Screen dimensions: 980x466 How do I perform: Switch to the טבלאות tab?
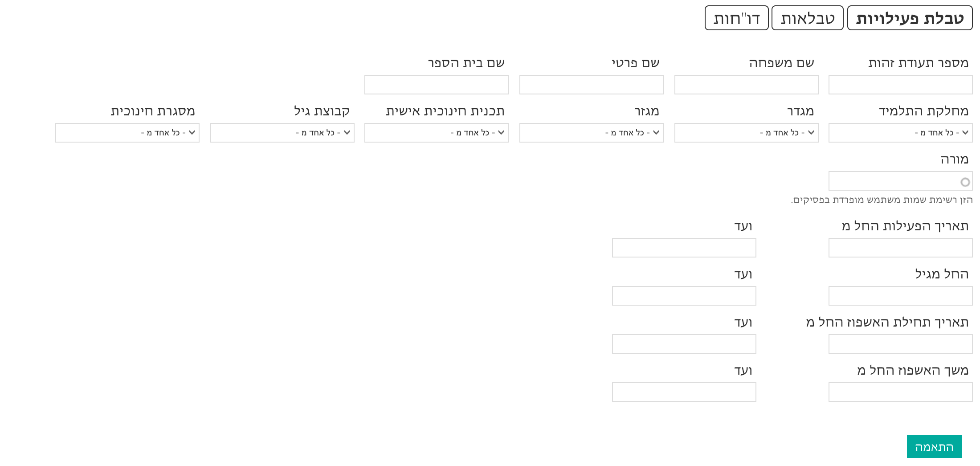click(807, 18)
